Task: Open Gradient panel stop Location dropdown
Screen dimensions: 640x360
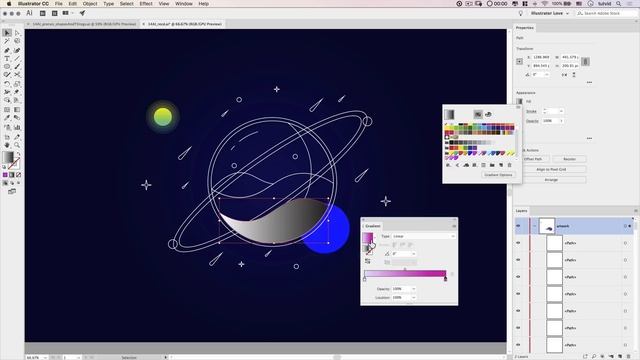Action: pos(413,298)
